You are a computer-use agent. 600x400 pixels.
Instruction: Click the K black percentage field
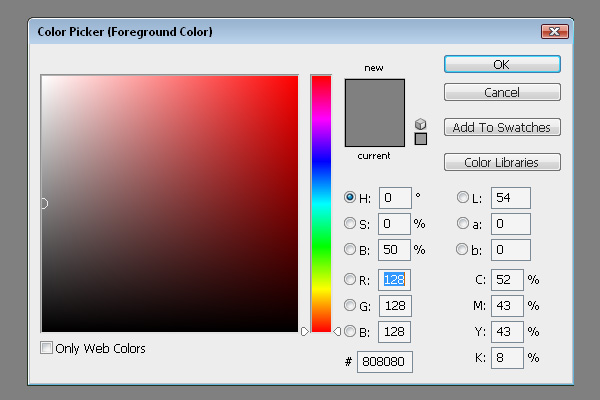point(507,357)
